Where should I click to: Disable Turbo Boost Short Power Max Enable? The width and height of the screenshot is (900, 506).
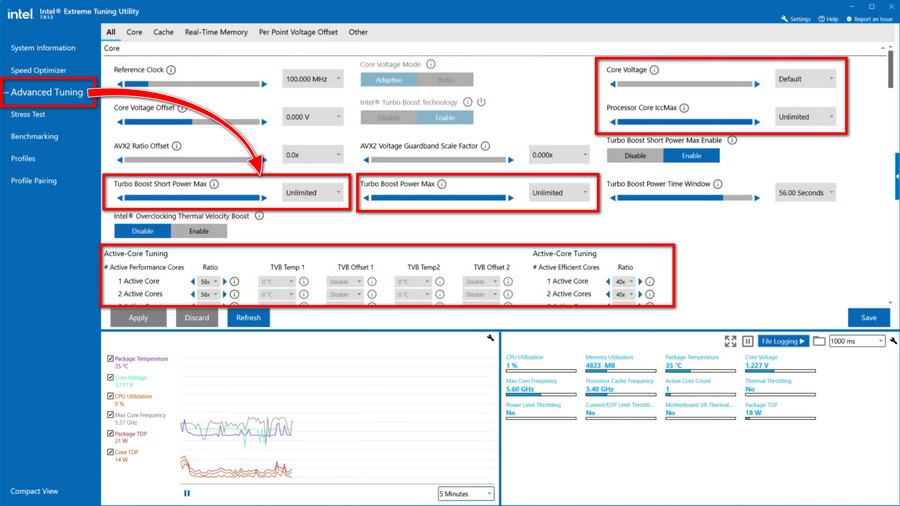pyautogui.click(x=635, y=155)
